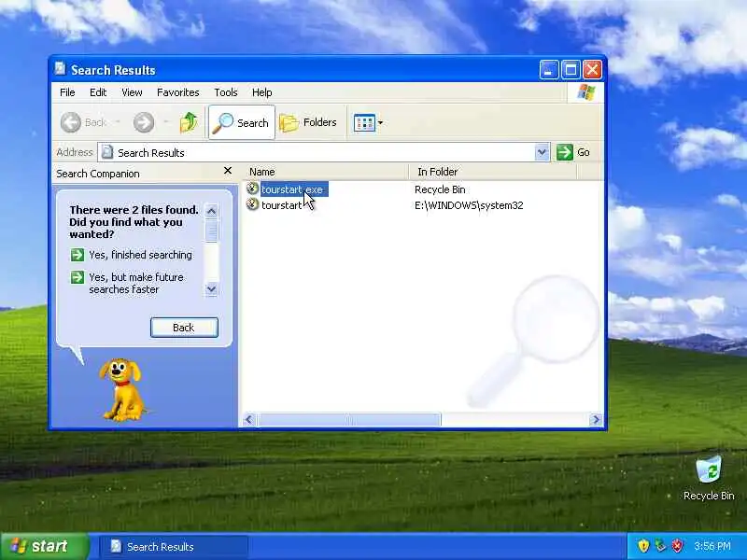
Task: Open the Recycle Bin desktop icon
Action: (709, 478)
